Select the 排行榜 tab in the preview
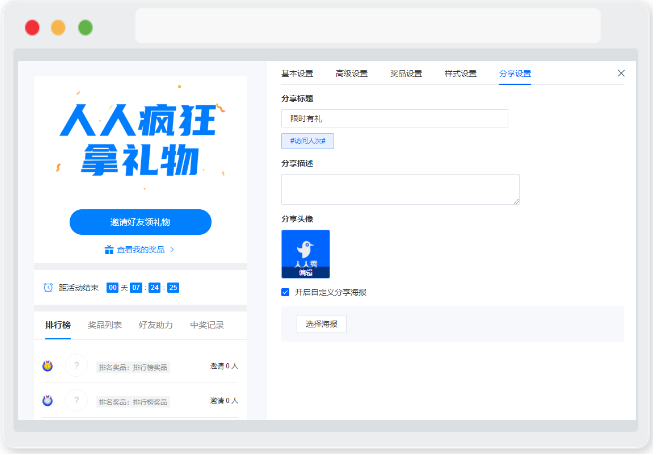The width and height of the screenshot is (653, 454). [58, 325]
